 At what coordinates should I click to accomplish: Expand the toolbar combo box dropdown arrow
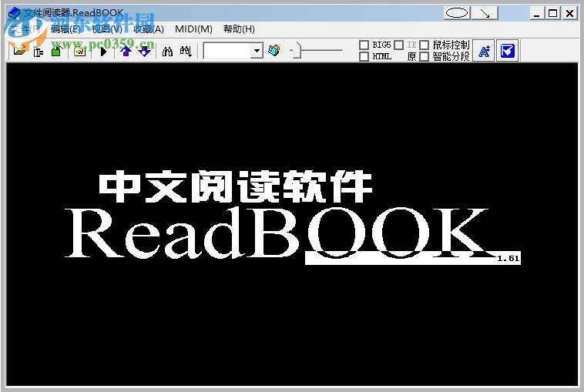click(x=257, y=51)
